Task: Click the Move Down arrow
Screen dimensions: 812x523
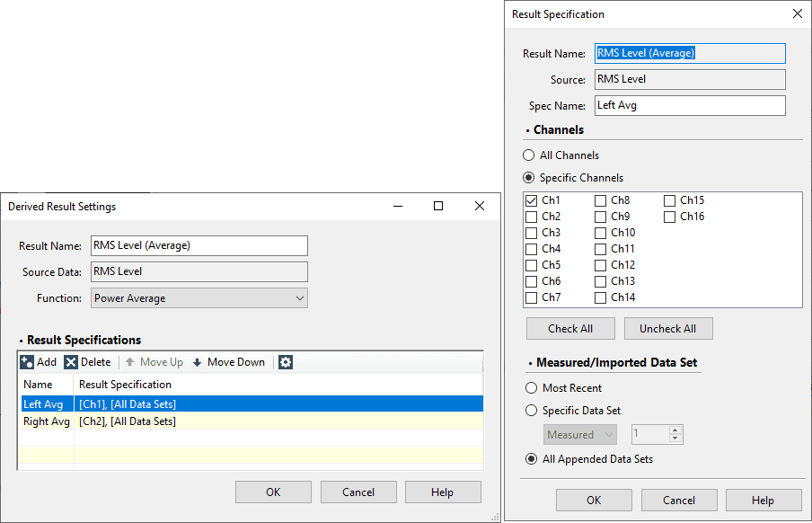Action: click(198, 362)
